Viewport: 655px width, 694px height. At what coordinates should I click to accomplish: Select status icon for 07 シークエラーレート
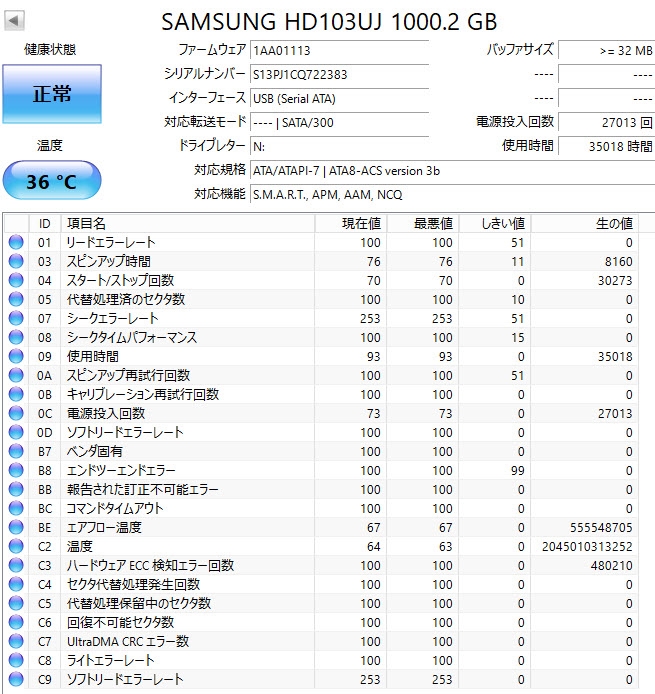[x=16, y=318]
